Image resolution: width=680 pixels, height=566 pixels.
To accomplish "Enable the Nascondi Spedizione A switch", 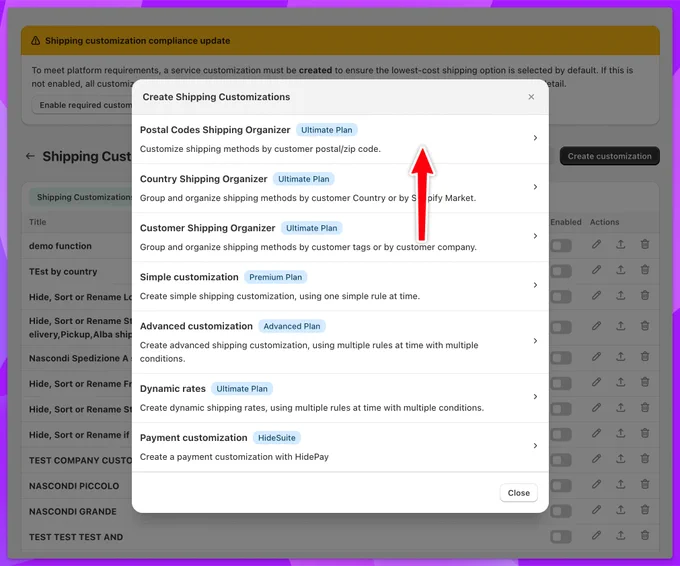I will (x=561, y=358).
